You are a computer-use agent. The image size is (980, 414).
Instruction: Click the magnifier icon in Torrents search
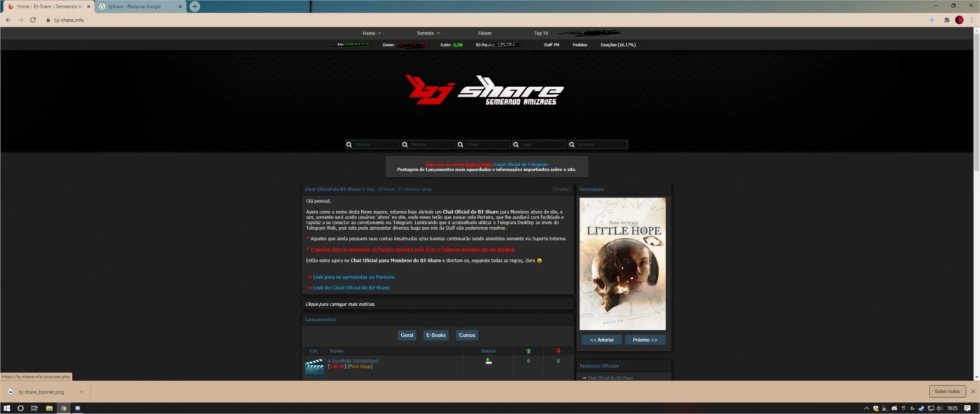coord(349,144)
